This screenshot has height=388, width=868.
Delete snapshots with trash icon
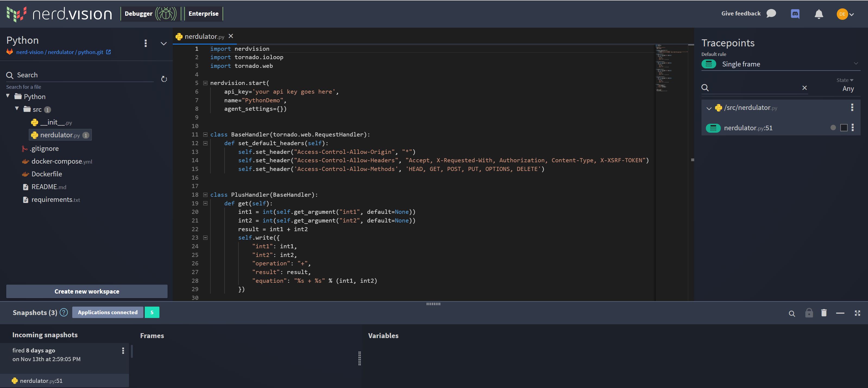tap(824, 313)
